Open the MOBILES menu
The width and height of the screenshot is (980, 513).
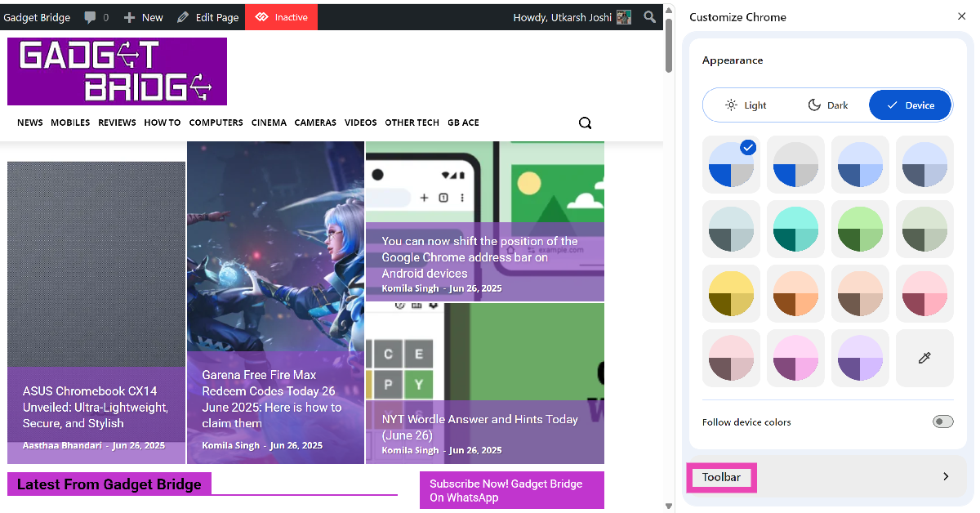pos(70,123)
